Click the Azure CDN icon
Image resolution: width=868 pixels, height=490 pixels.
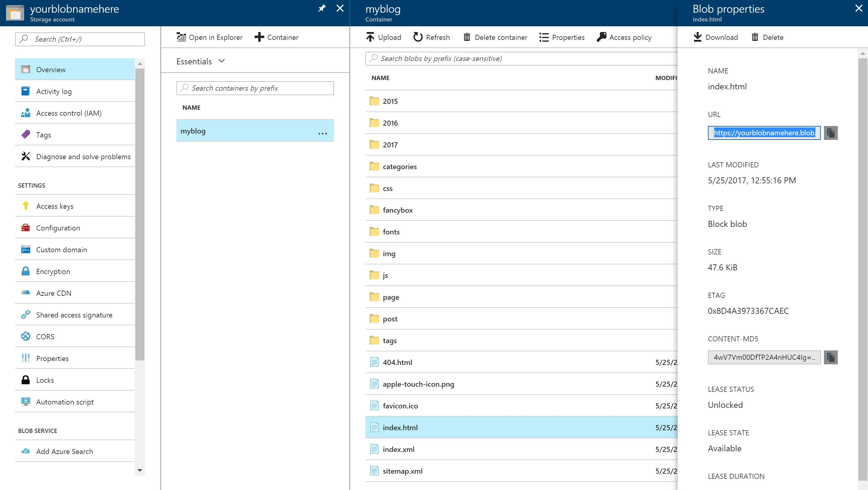[x=26, y=293]
